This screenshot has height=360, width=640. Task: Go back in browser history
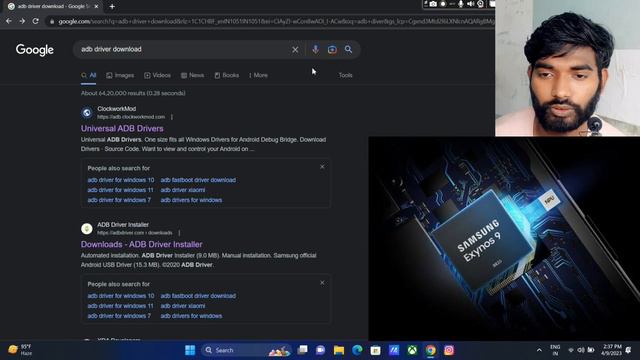[x=9, y=21]
